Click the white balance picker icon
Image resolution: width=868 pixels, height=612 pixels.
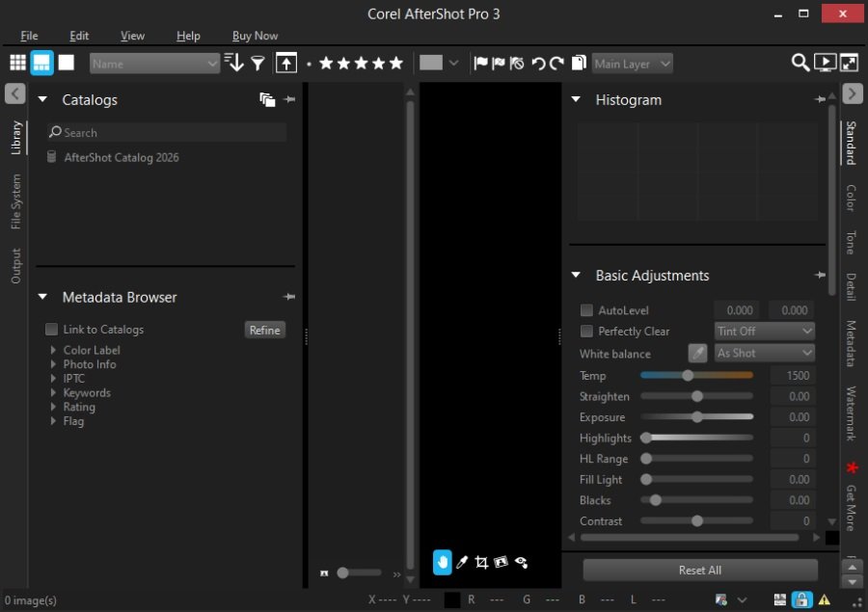click(x=697, y=353)
